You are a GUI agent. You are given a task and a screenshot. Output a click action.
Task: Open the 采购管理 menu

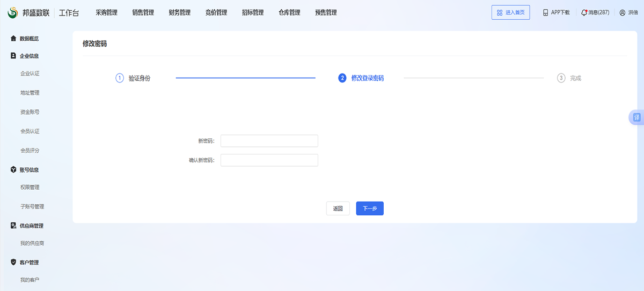106,13
